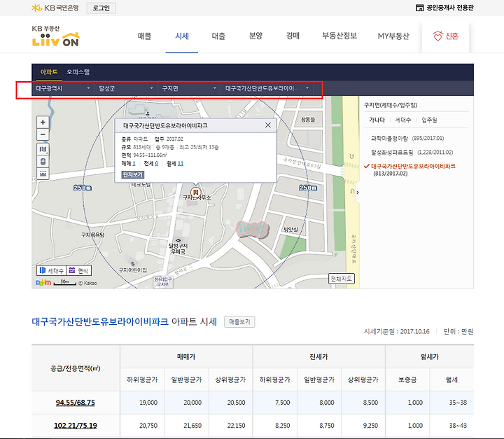Open the 신혼 heart house link
Screen dimensions: 504x439
click(x=445, y=36)
